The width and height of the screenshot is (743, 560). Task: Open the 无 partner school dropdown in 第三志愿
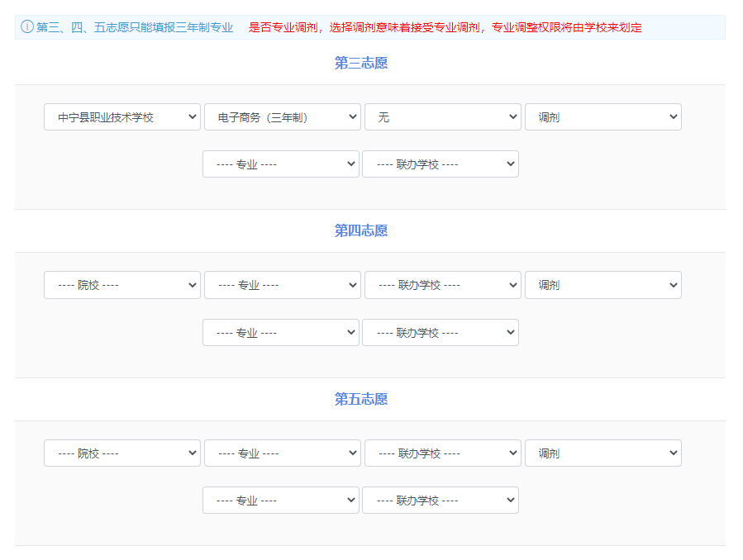443,117
